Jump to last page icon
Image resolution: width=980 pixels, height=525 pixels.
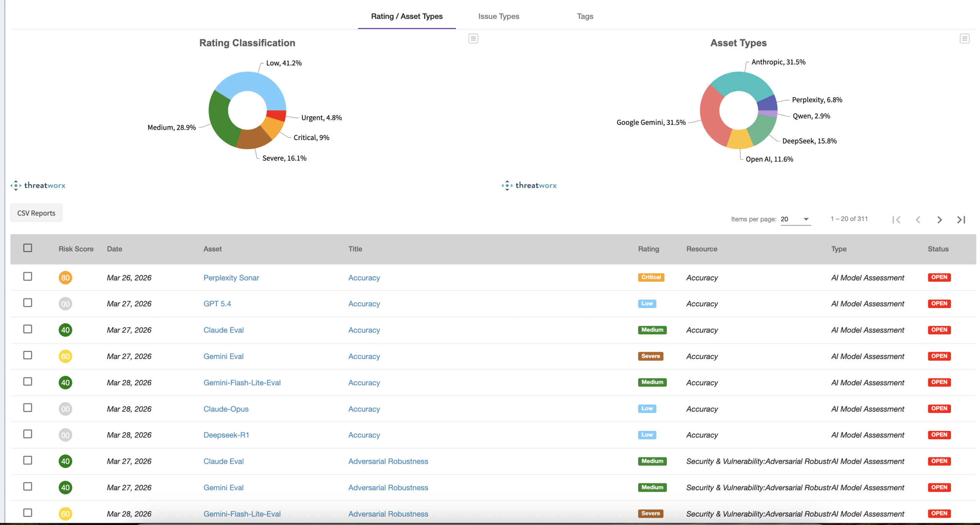click(961, 220)
